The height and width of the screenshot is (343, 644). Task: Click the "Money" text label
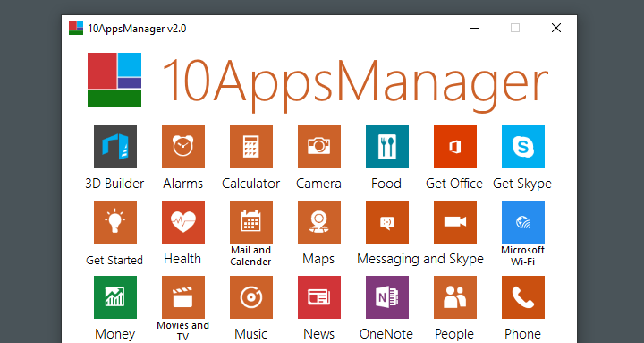click(114, 334)
